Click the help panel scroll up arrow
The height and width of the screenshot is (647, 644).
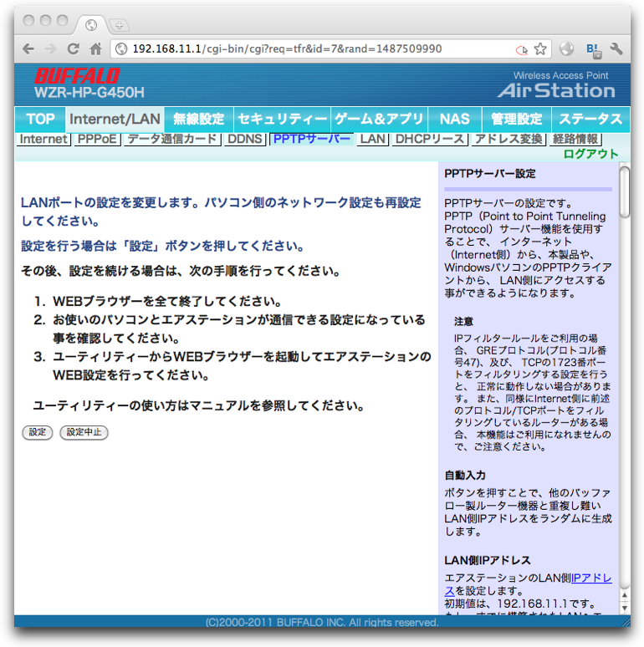pyautogui.click(x=625, y=595)
